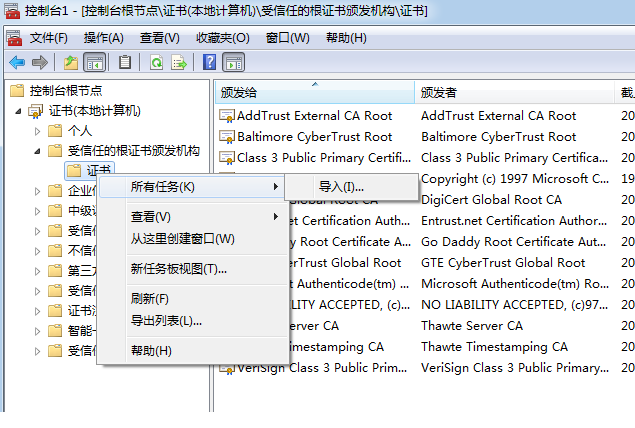This screenshot has height=428, width=635.
Task: Choose 刷新(F) in the context menu
Action: pos(192,298)
